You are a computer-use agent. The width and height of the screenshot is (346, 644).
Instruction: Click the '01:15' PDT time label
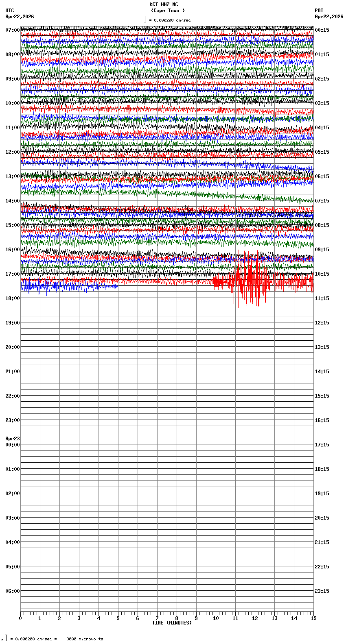click(322, 54)
